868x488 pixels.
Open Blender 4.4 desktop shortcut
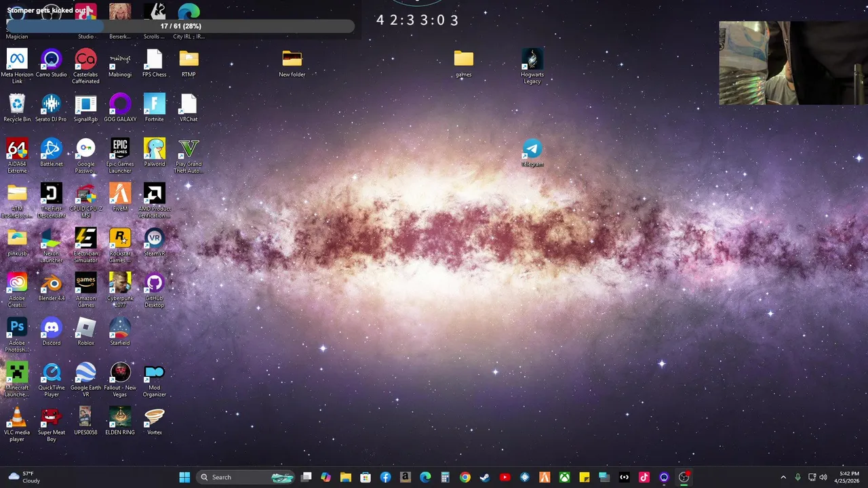tap(51, 287)
